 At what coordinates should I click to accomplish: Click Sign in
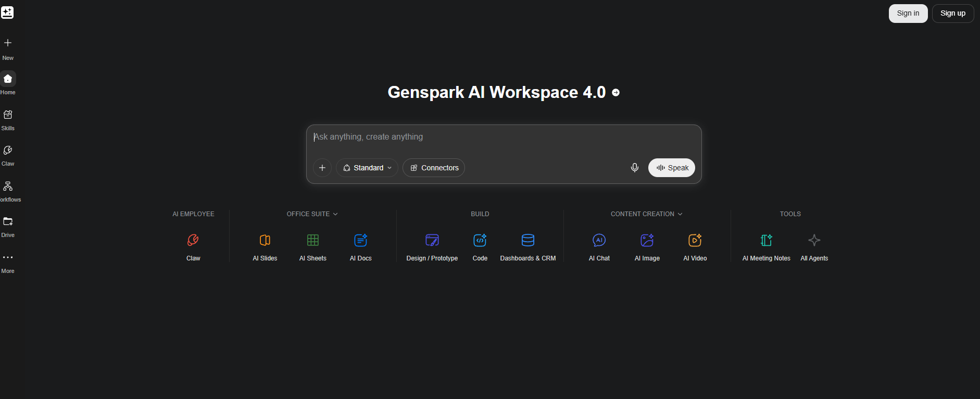click(x=908, y=14)
